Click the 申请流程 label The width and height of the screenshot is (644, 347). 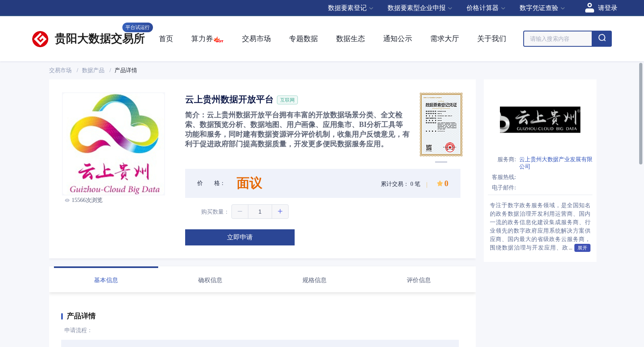pyautogui.click(x=78, y=330)
